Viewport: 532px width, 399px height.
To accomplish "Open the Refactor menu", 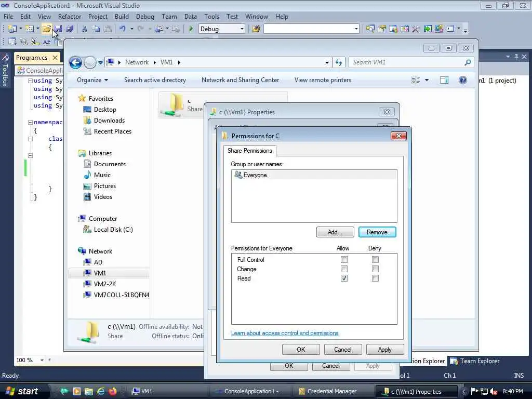I will (x=70, y=17).
